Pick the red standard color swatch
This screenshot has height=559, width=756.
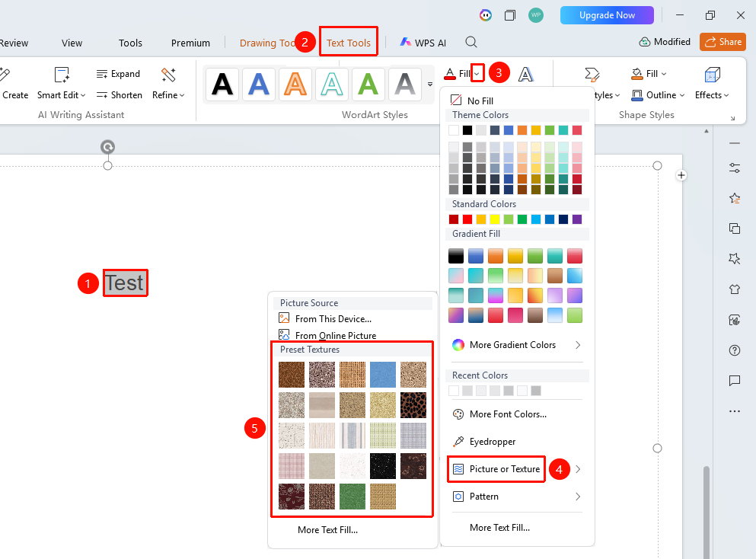[467, 219]
